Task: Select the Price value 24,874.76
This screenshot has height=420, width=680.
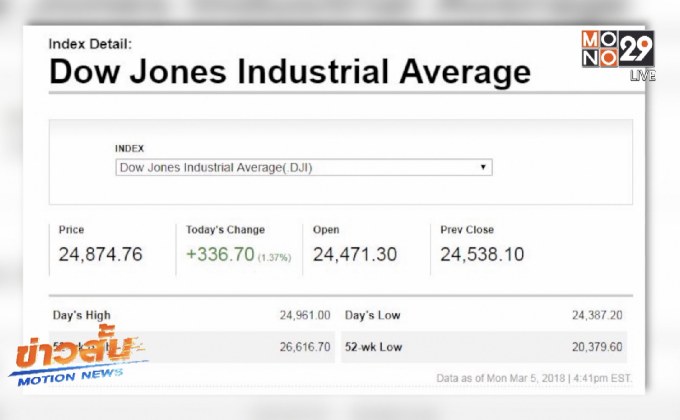Action: 100,254
